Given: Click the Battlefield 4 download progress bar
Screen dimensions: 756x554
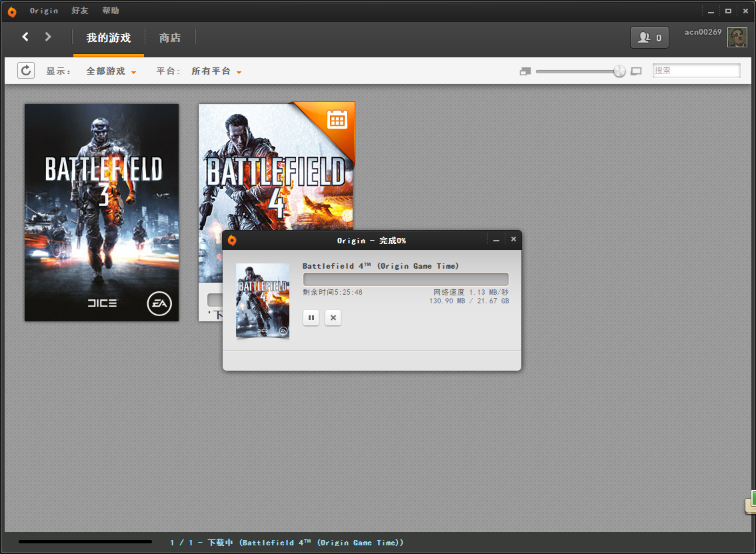Looking at the screenshot, I should 406,279.
